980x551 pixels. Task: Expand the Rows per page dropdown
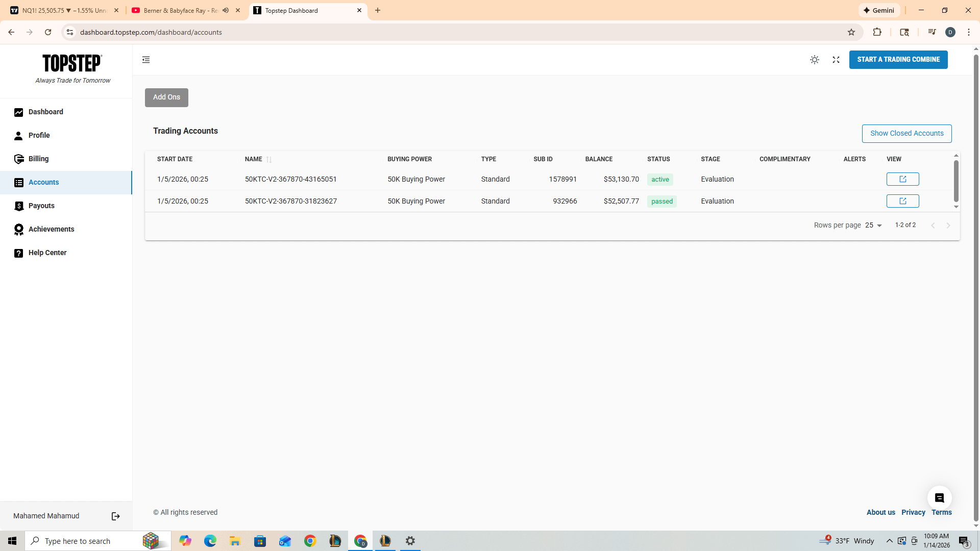tap(873, 225)
